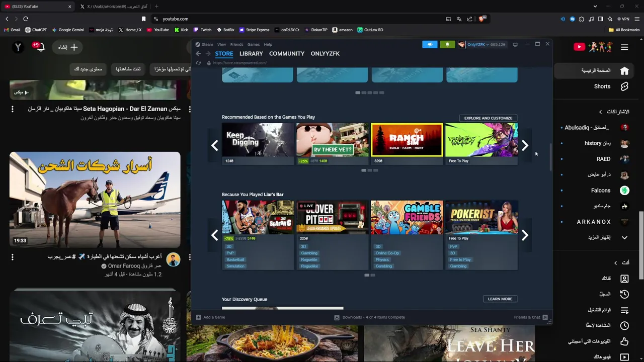This screenshot has width=644, height=362.
Task: Open Steam notifications bell icon
Action: click(447, 44)
